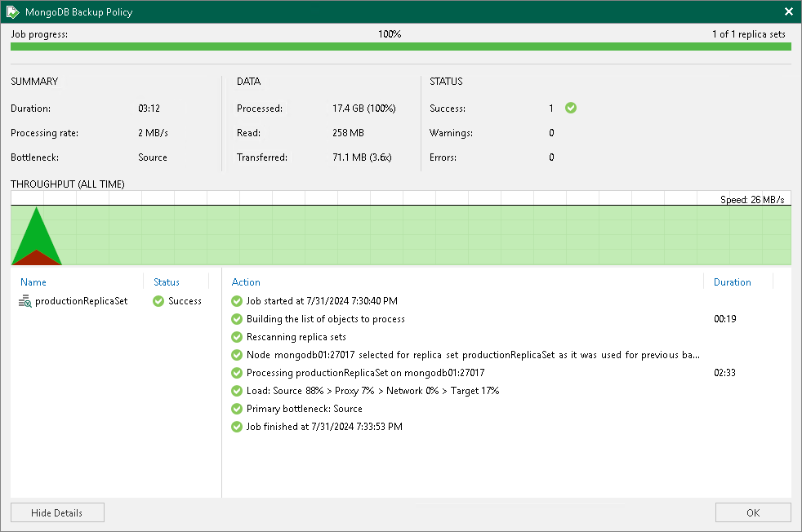Click checkmark beside "Primary bottleneck: Source"
This screenshot has width=802, height=532.
coord(237,409)
